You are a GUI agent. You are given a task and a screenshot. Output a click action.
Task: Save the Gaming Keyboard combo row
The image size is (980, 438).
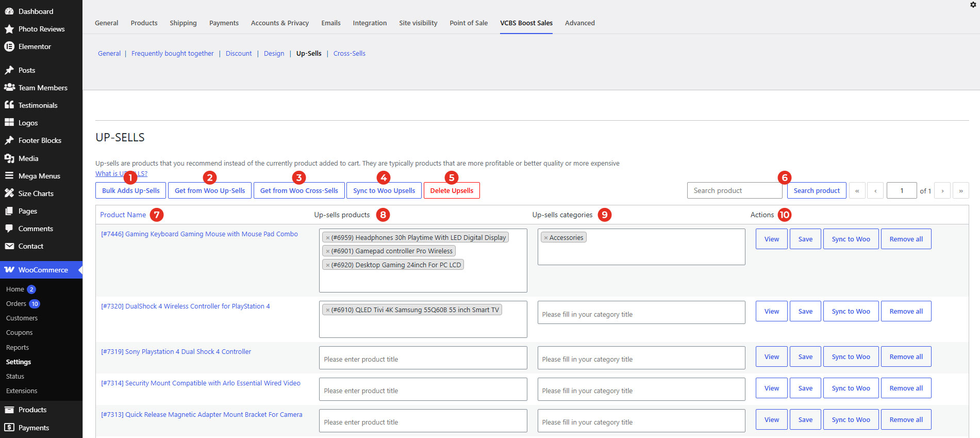[805, 239]
